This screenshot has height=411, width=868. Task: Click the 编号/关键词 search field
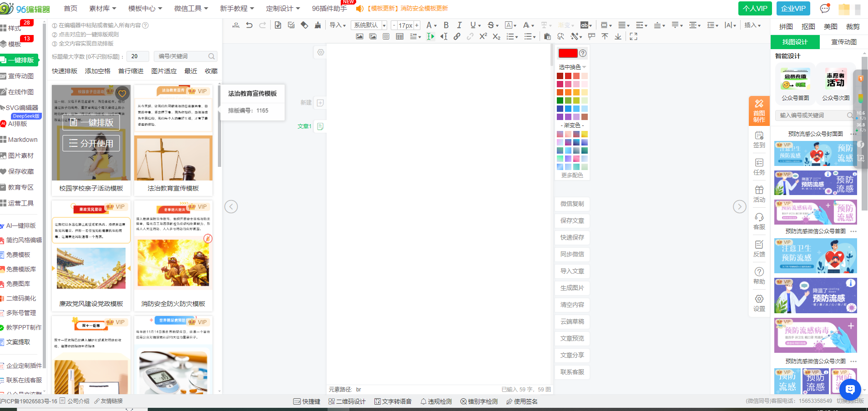pos(182,56)
